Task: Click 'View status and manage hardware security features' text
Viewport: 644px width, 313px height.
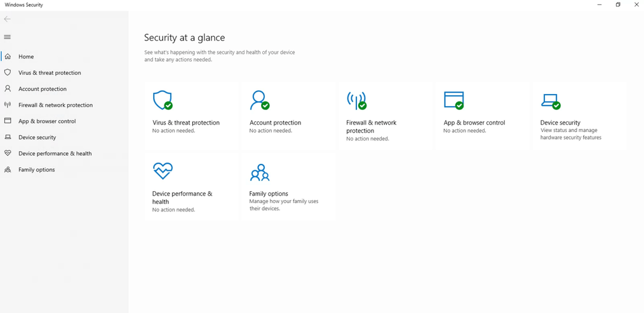Action: 570,134
